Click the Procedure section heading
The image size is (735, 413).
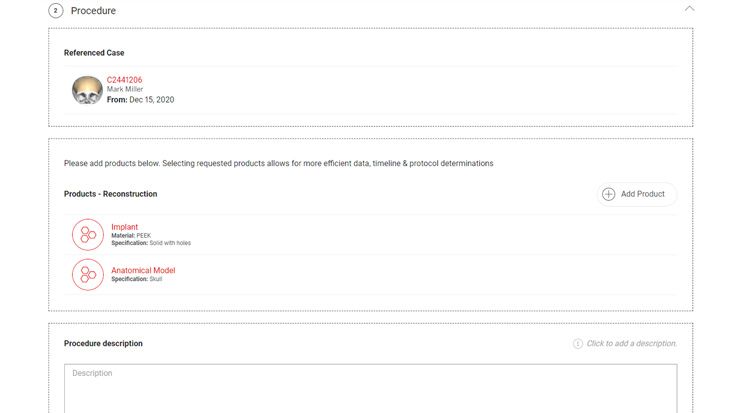pos(93,11)
